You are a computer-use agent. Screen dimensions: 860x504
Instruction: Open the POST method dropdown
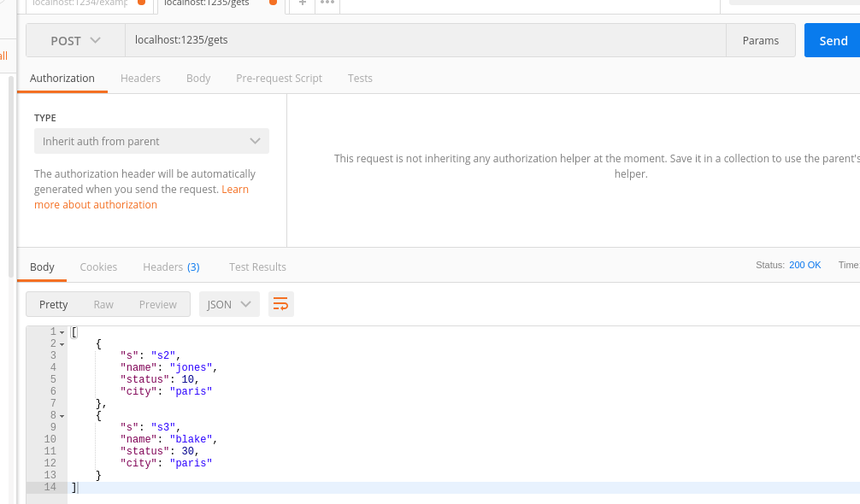click(x=76, y=40)
